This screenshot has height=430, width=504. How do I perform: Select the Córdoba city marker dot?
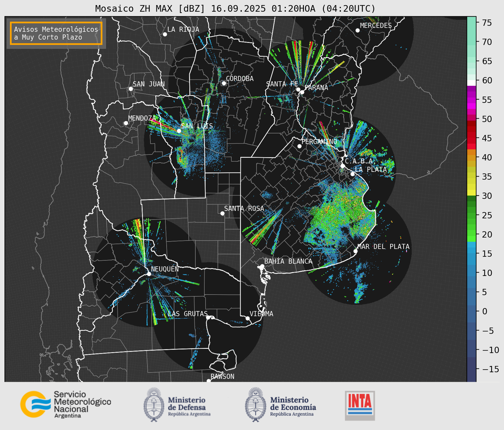pos(224,83)
